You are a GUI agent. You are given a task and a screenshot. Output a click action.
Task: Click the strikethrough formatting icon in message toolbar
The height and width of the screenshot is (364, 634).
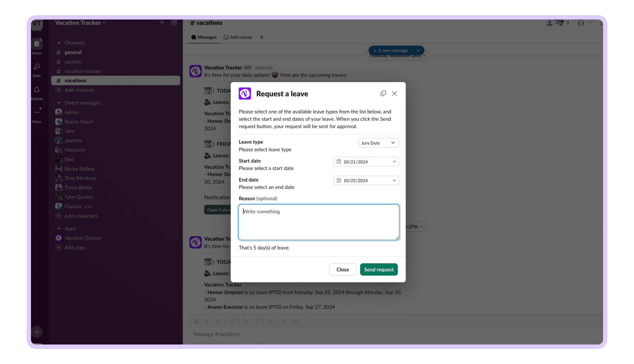tap(218, 322)
